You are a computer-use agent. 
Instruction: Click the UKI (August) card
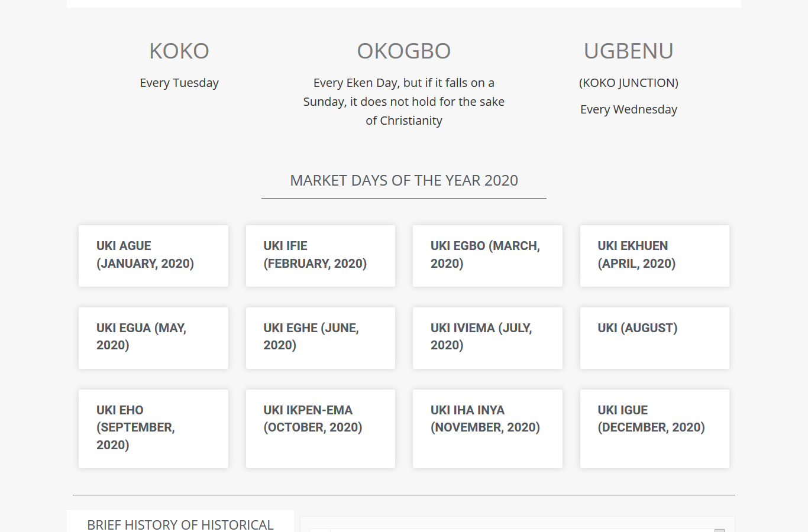654,338
